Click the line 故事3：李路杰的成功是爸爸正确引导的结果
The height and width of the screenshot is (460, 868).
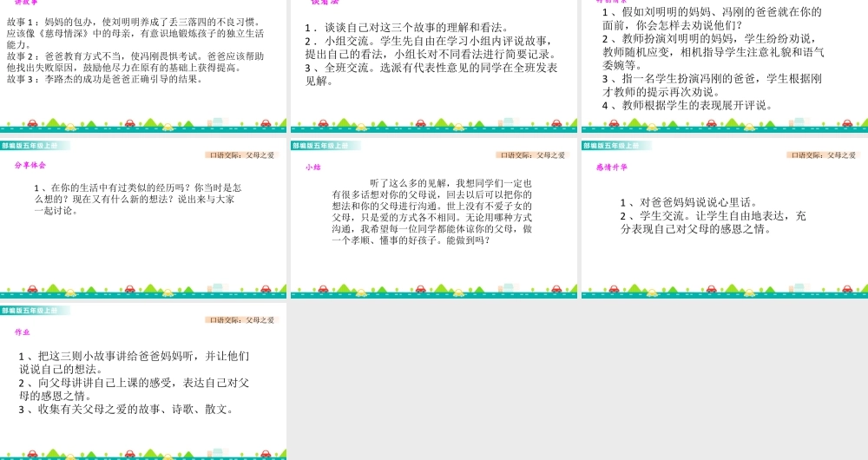pyautogui.click(x=105, y=79)
